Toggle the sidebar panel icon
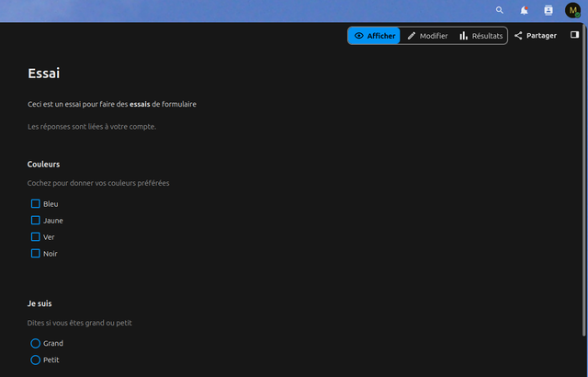Viewport: 588px width, 377px height. pyautogui.click(x=574, y=35)
